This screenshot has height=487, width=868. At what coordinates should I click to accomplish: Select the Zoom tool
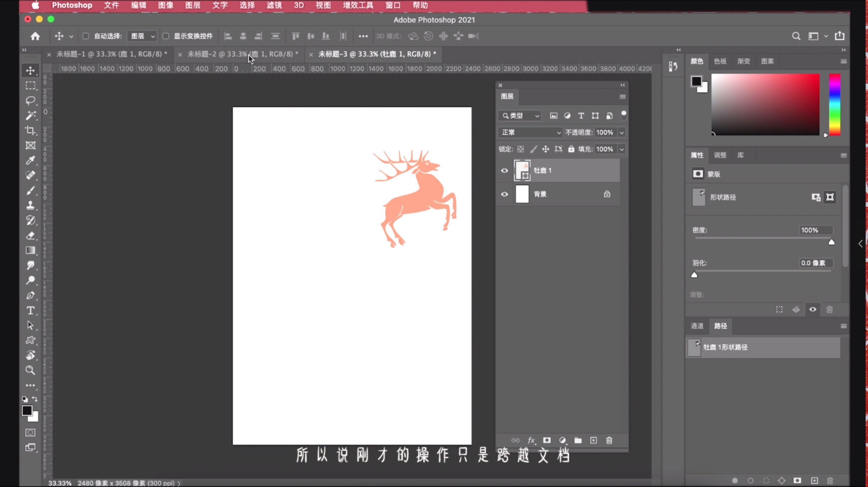pyautogui.click(x=30, y=370)
